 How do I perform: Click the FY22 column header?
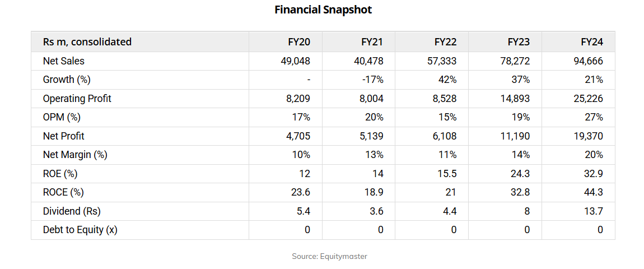point(445,42)
